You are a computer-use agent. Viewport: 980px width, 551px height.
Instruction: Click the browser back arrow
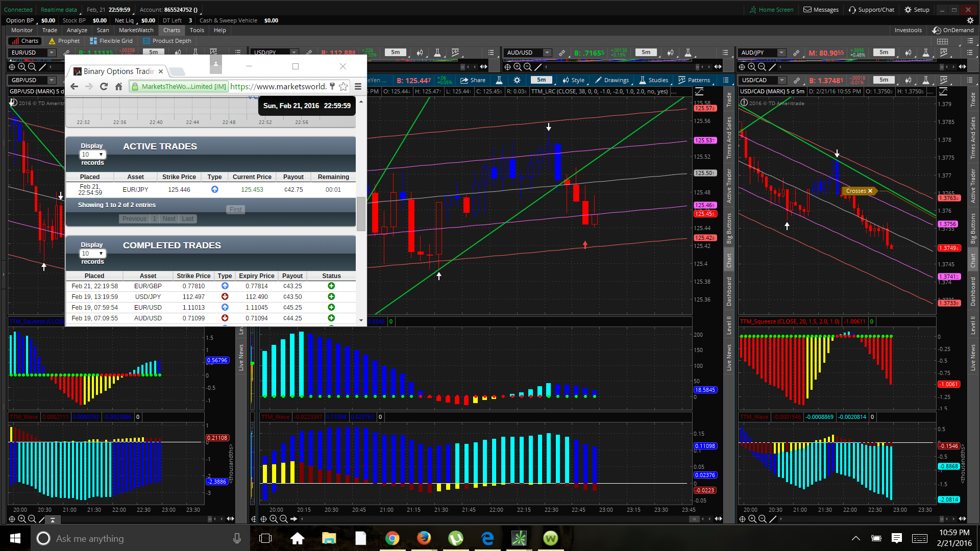[x=75, y=87]
